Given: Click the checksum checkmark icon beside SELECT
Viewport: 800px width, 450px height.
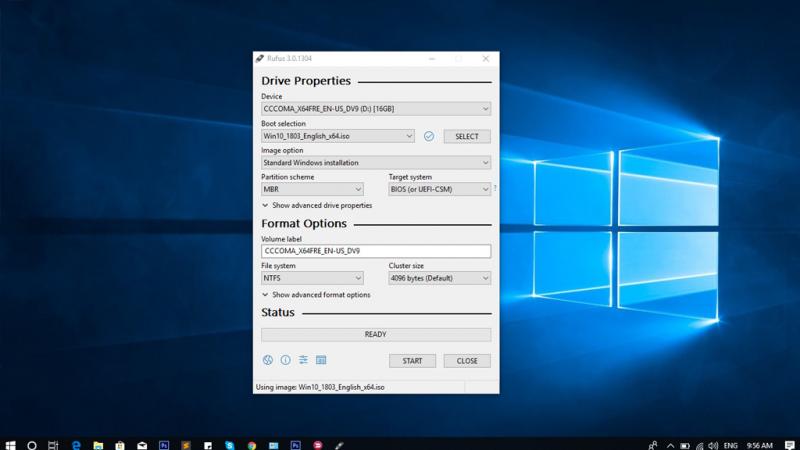Looking at the screenshot, I should coord(429,136).
